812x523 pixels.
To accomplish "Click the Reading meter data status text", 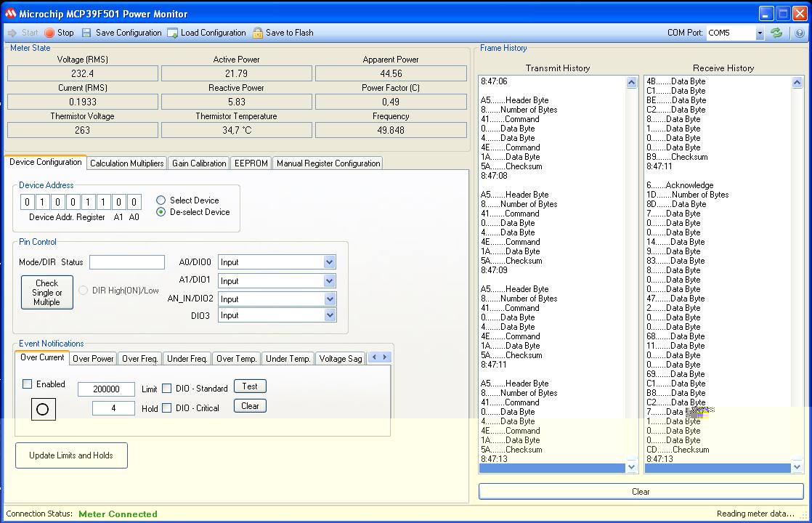I will 755,514.
